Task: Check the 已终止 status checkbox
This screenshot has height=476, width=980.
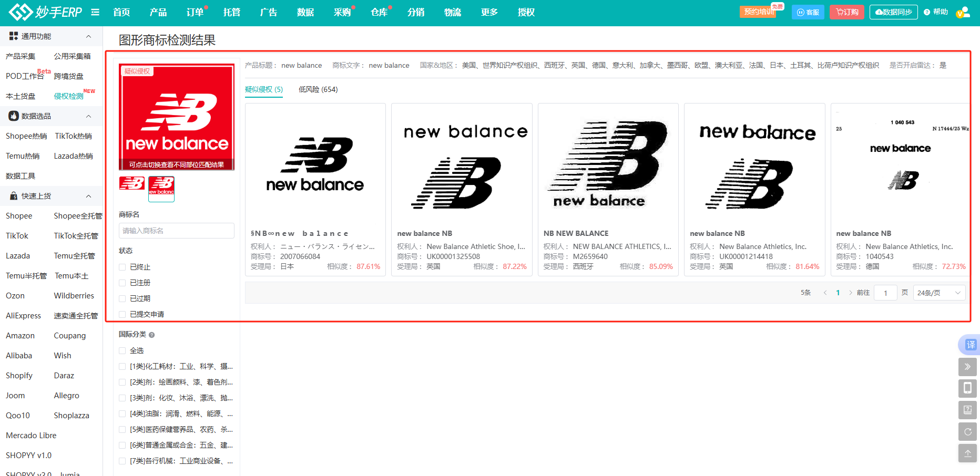Action: coord(122,267)
